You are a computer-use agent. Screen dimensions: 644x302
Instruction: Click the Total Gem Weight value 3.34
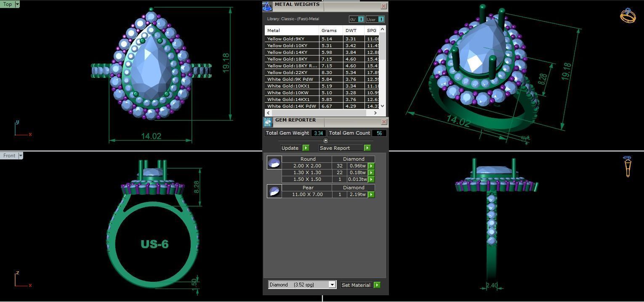pyautogui.click(x=318, y=133)
